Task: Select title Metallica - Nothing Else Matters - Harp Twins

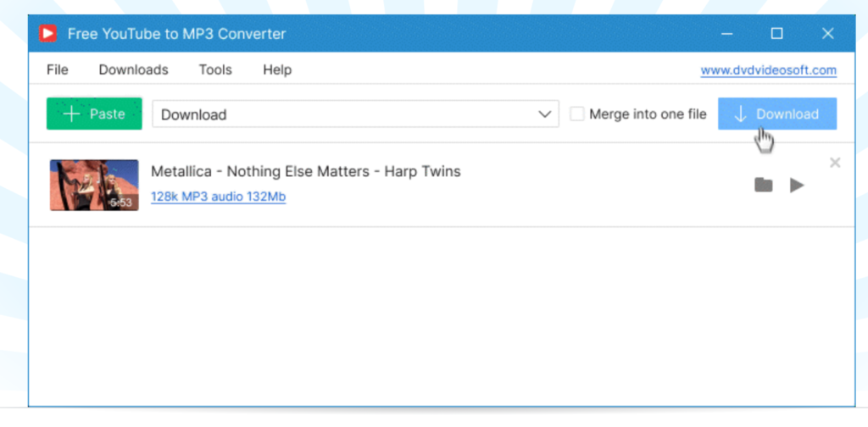Action: 305,171
